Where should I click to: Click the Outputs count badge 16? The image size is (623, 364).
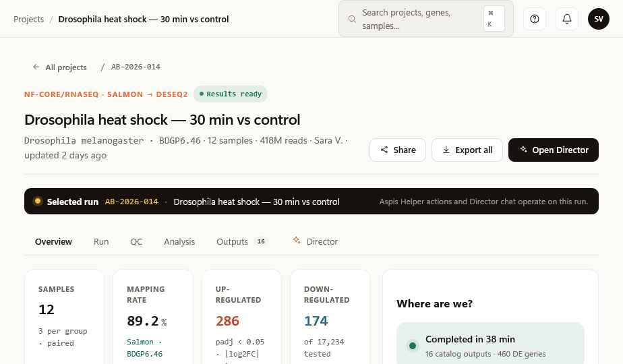pyautogui.click(x=261, y=241)
